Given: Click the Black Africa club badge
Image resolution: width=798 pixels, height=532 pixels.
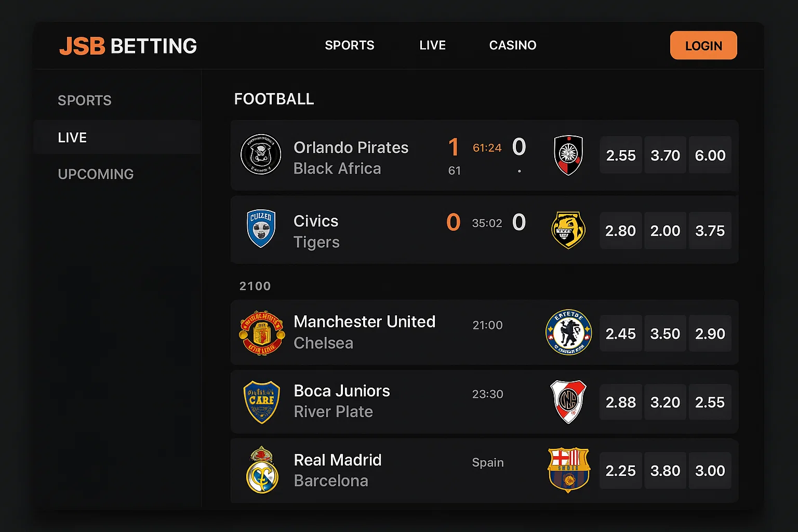Looking at the screenshot, I should (568, 154).
